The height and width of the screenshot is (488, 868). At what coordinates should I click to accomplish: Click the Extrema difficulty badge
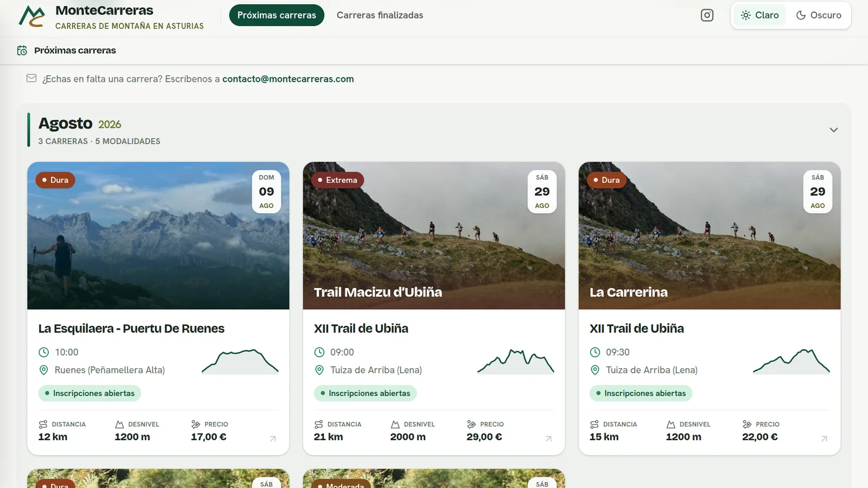pyautogui.click(x=337, y=180)
